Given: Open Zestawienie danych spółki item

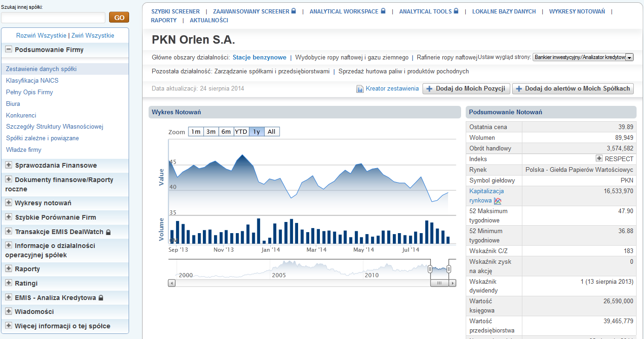Looking at the screenshot, I should (x=41, y=69).
